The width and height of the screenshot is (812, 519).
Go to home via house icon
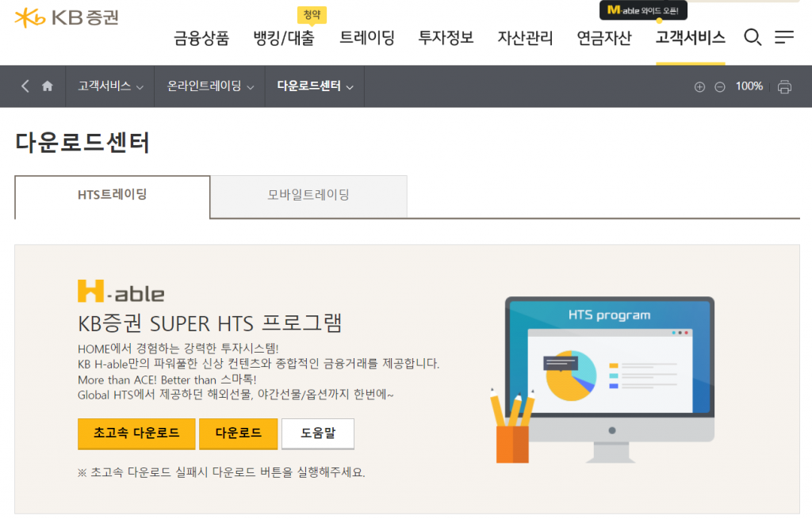47,86
